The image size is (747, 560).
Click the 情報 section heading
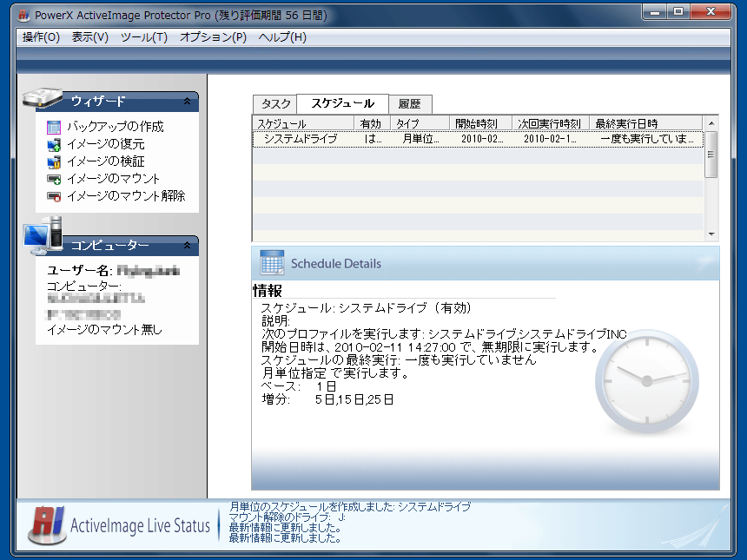268,291
